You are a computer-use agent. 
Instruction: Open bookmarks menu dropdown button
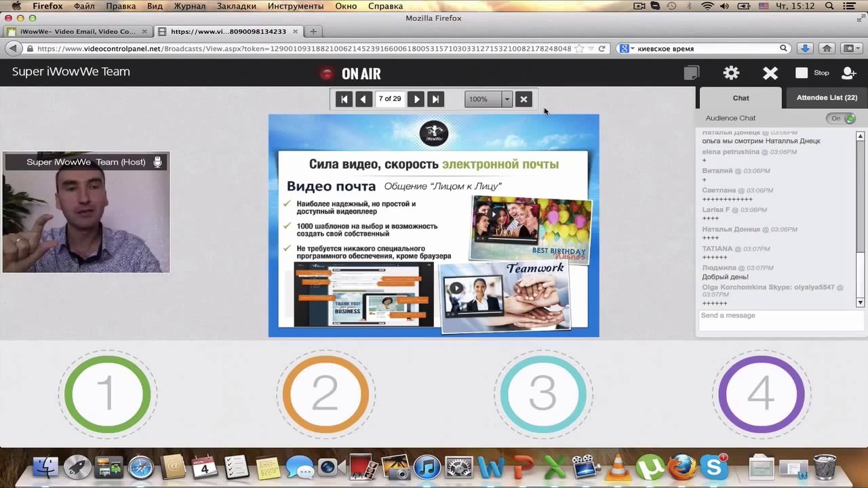pyautogui.click(x=851, y=49)
